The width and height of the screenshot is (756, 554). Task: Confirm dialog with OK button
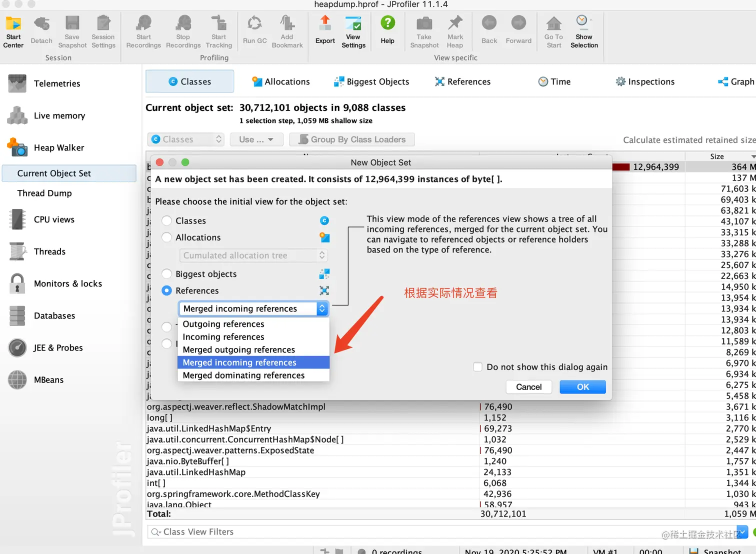coord(582,387)
